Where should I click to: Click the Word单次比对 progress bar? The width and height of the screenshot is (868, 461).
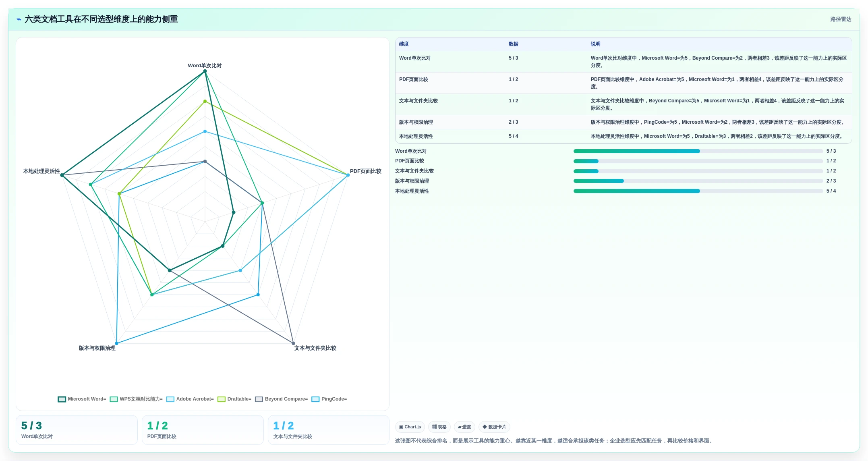click(698, 151)
